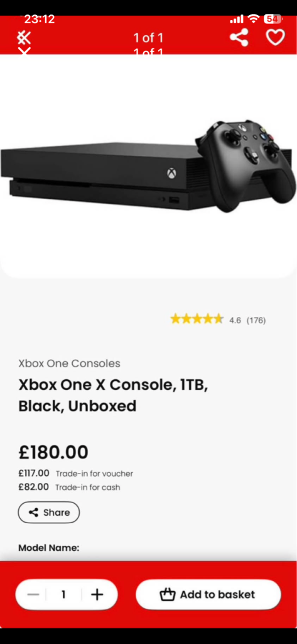Screen dimensions: 297x644
Task: Tap the Wi-Fi icon in status bar
Action: [254, 19]
